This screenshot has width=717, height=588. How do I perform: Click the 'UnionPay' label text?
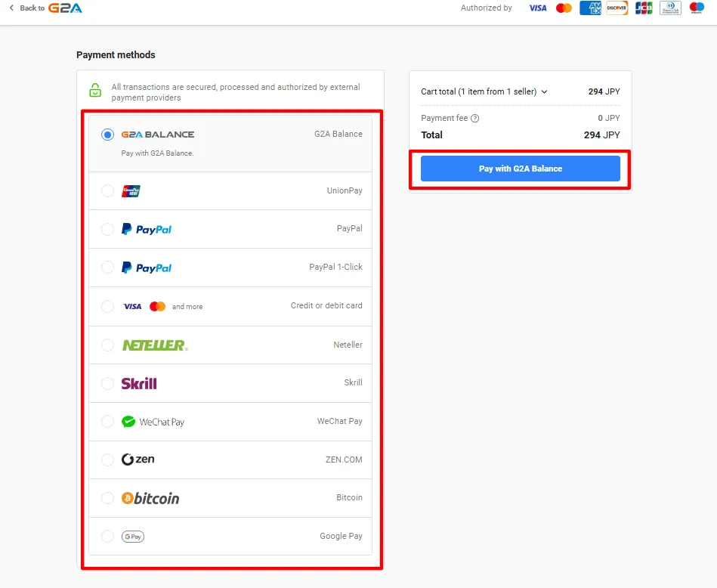(x=345, y=190)
